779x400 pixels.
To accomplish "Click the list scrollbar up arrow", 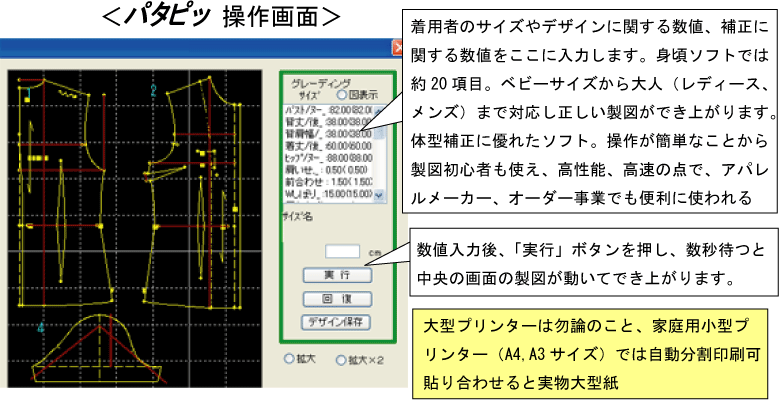I will coord(380,112).
